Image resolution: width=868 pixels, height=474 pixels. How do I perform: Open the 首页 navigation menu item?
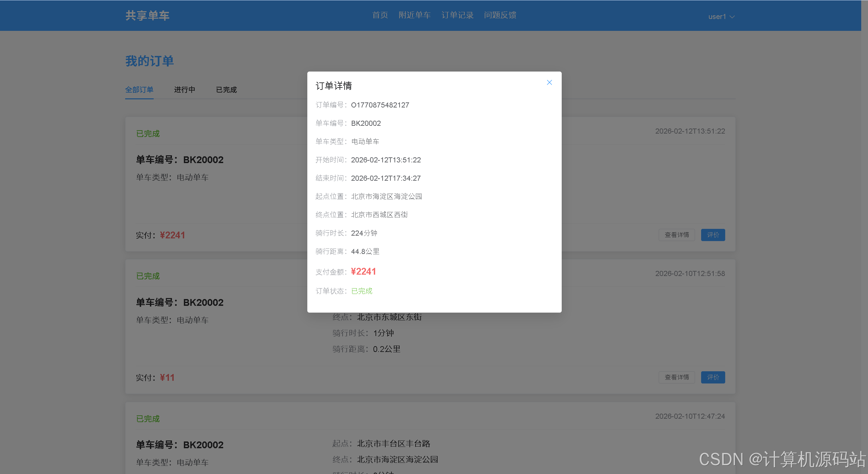[380, 15]
